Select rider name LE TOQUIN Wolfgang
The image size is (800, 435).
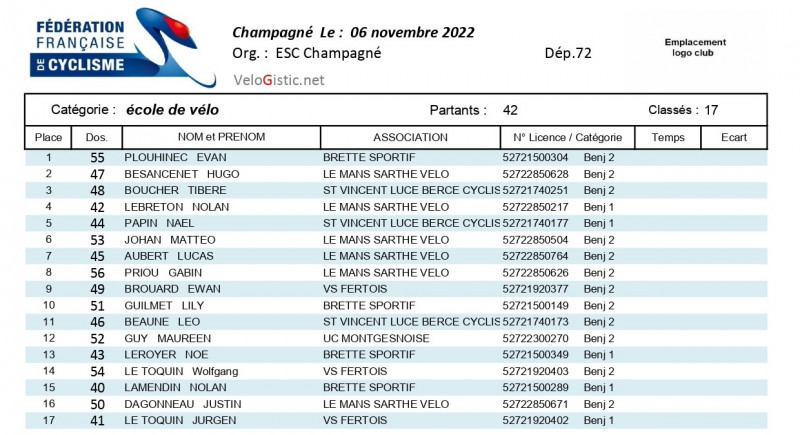(x=181, y=371)
